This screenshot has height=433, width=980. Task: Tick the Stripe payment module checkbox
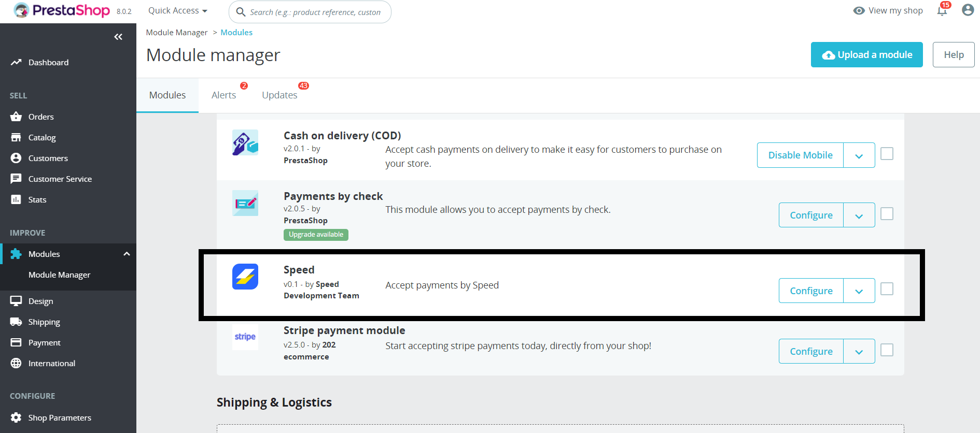[x=887, y=350]
